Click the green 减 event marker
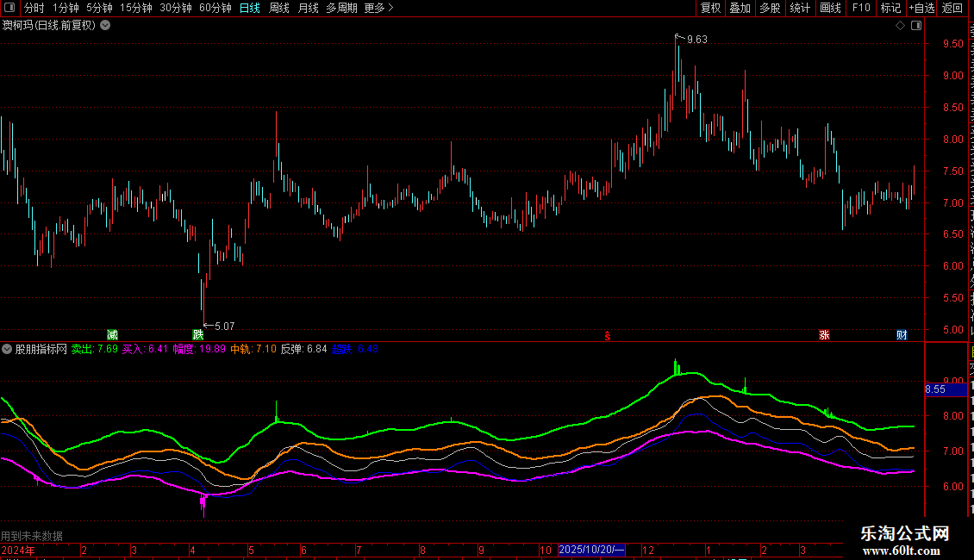Screen dimensions: 974x560 tap(112, 335)
